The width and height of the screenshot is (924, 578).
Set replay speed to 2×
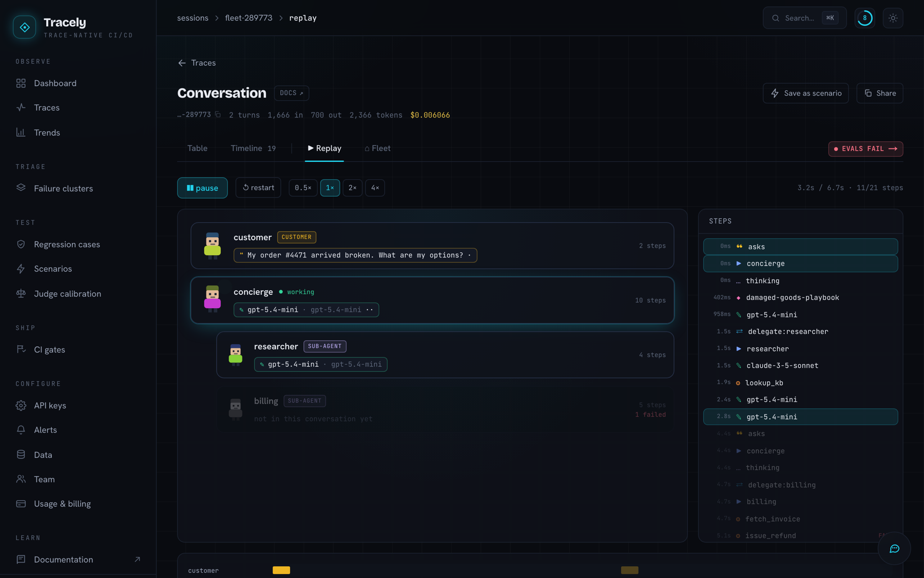pyautogui.click(x=353, y=188)
